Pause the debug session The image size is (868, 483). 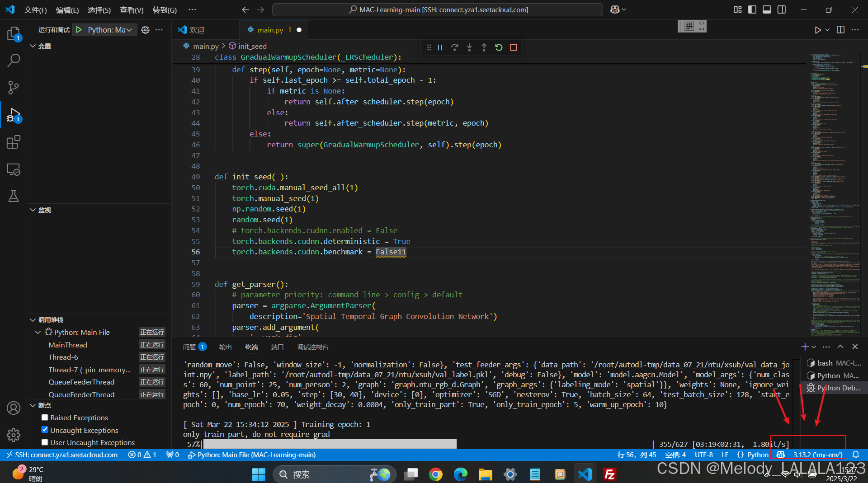pyautogui.click(x=440, y=47)
